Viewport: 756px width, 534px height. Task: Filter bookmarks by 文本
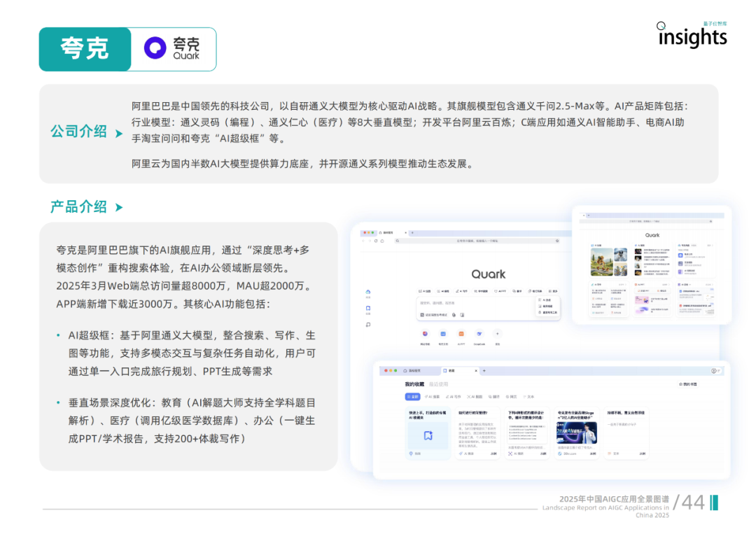(529, 397)
